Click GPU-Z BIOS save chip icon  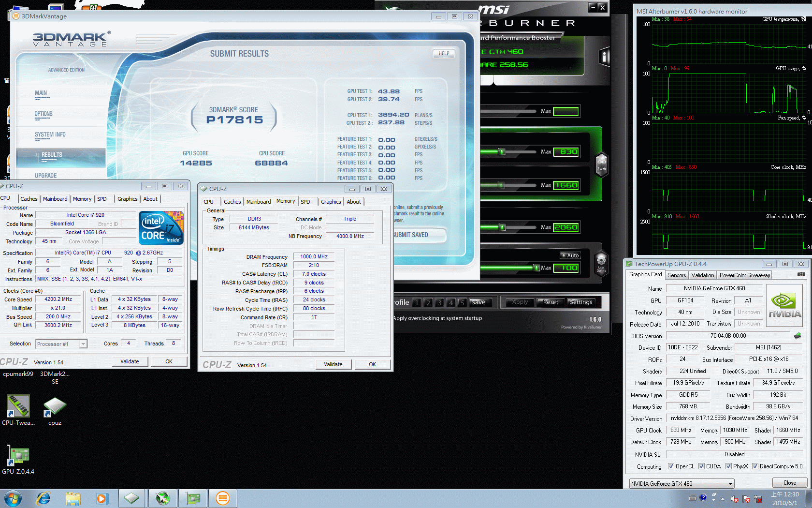point(797,335)
